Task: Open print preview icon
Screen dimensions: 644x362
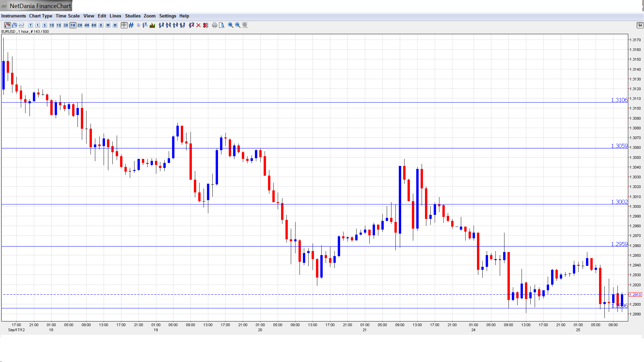Action: click(x=221, y=25)
